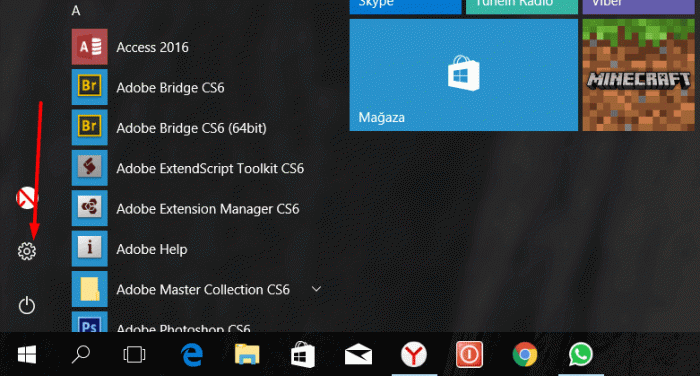Click the Adobe Help icon
The image size is (700, 376).
(x=90, y=249)
